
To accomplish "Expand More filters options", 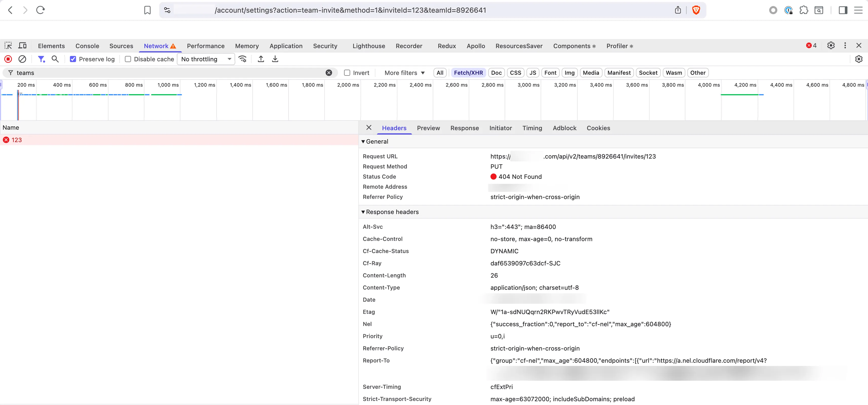I will 404,73.
